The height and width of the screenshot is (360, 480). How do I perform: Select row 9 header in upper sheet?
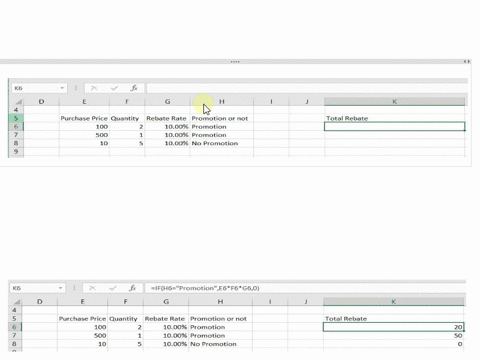[x=16, y=152]
